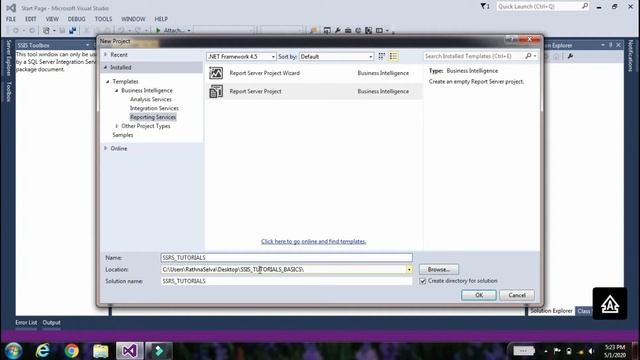Open the TOOLS menu
Image resolution: width=640 pixels, height=360 pixels.
tap(103, 19)
